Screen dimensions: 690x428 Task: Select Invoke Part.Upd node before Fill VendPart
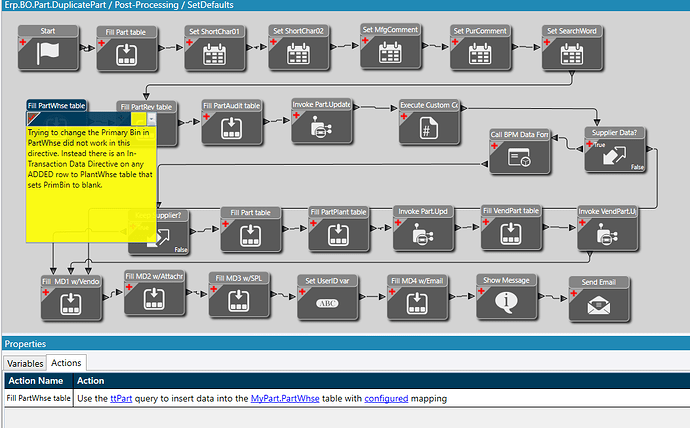coord(423,228)
